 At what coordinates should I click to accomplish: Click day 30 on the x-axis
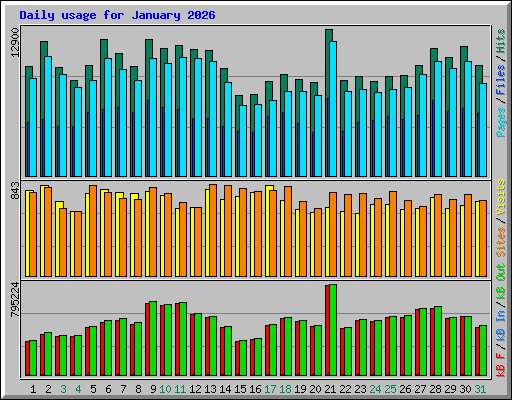pos(465,389)
